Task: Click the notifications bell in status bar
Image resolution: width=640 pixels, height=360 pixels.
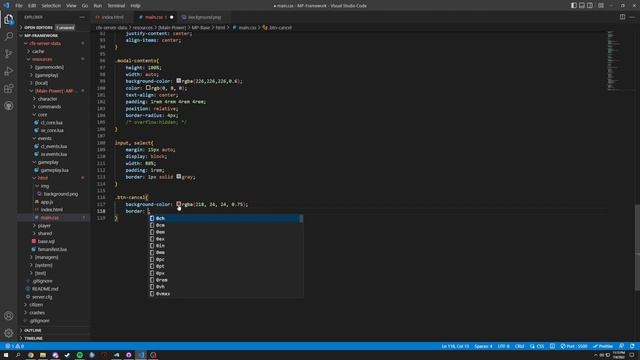Action: [632, 346]
